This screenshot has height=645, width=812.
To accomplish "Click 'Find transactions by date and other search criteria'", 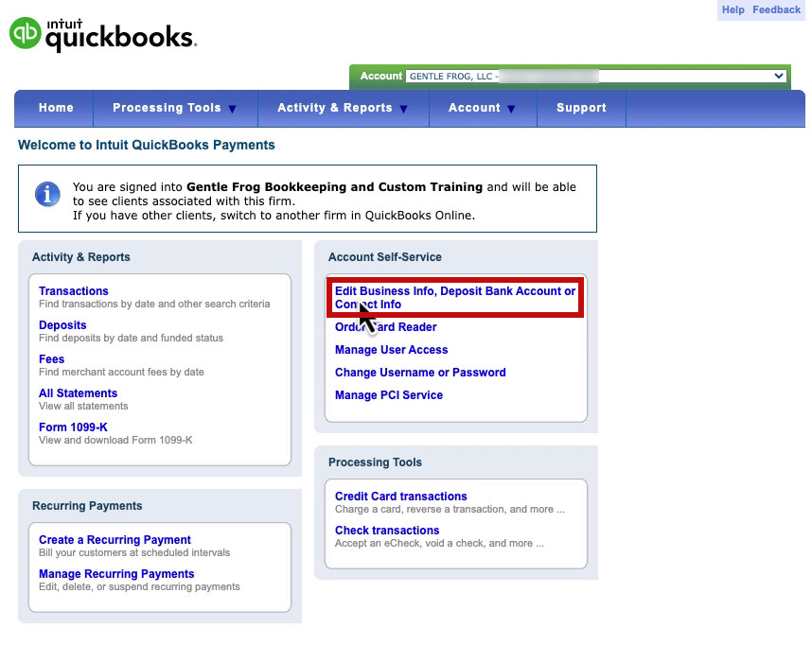I will (x=154, y=304).
